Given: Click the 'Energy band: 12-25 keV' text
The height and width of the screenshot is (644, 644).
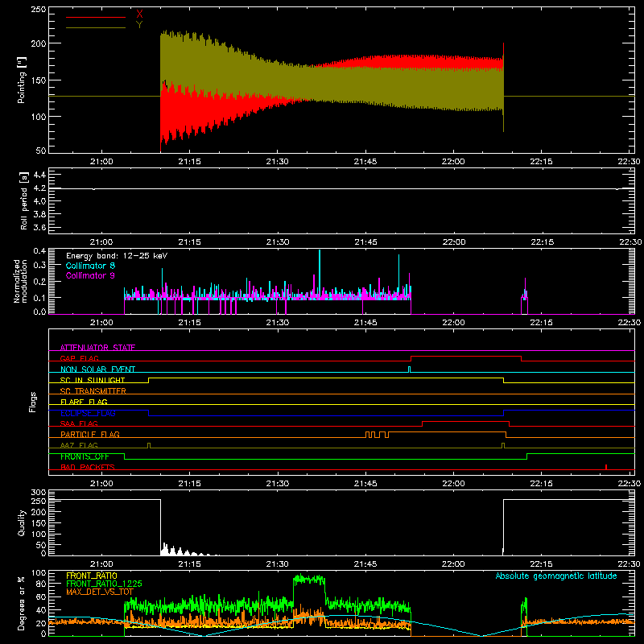Looking at the screenshot, I should click(117, 256).
